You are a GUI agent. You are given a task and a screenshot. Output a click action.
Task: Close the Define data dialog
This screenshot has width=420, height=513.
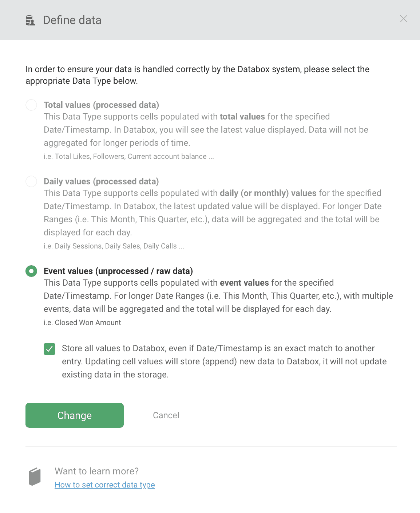[x=403, y=19]
